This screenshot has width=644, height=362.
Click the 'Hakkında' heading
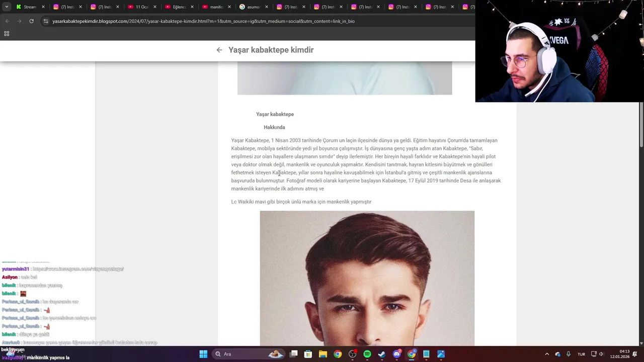pos(274,127)
